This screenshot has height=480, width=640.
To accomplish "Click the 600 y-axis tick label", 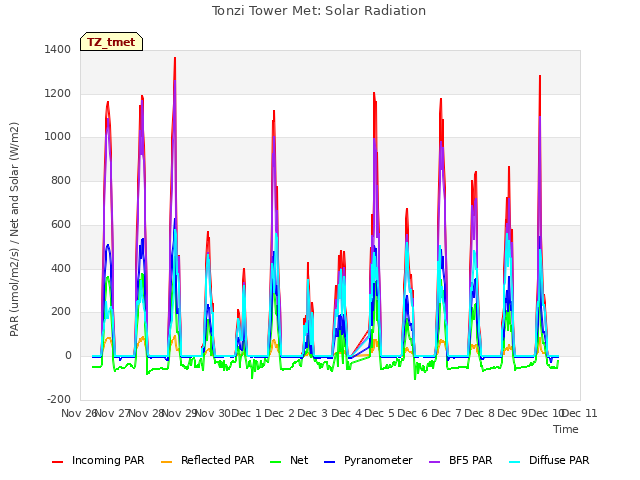I will (61, 224).
